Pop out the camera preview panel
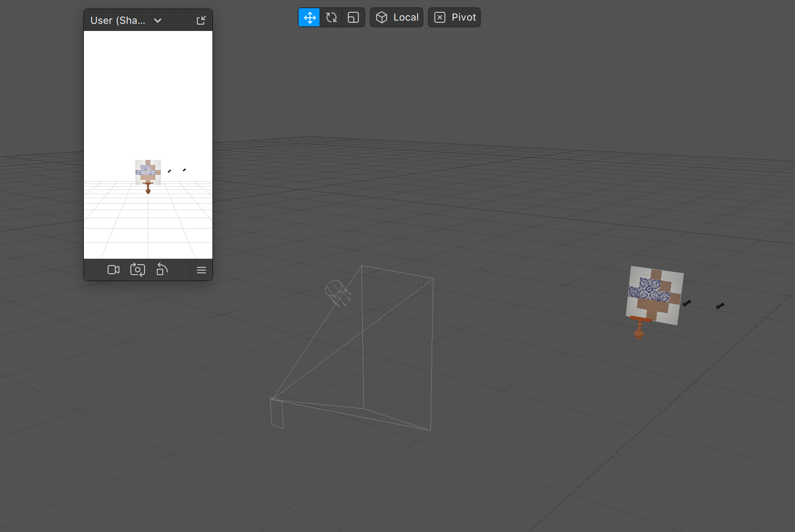Image resolution: width=795 pixels, height=532 pixels. (201, 20)
